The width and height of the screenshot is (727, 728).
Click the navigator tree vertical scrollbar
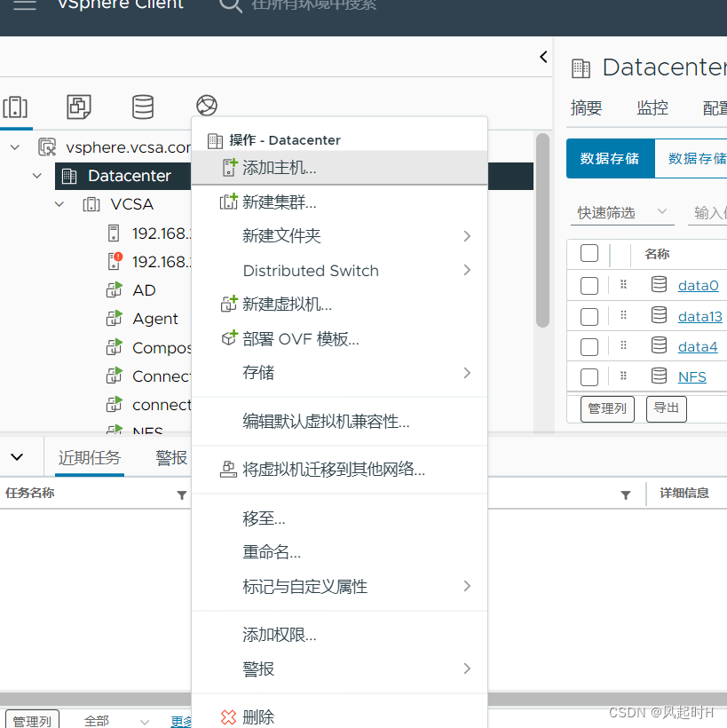click(542, 230)
